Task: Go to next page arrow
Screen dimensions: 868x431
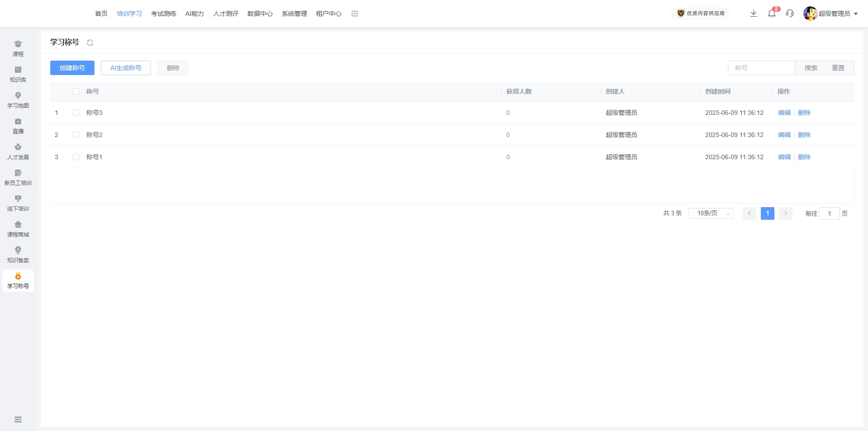Action: pos(785,213)
